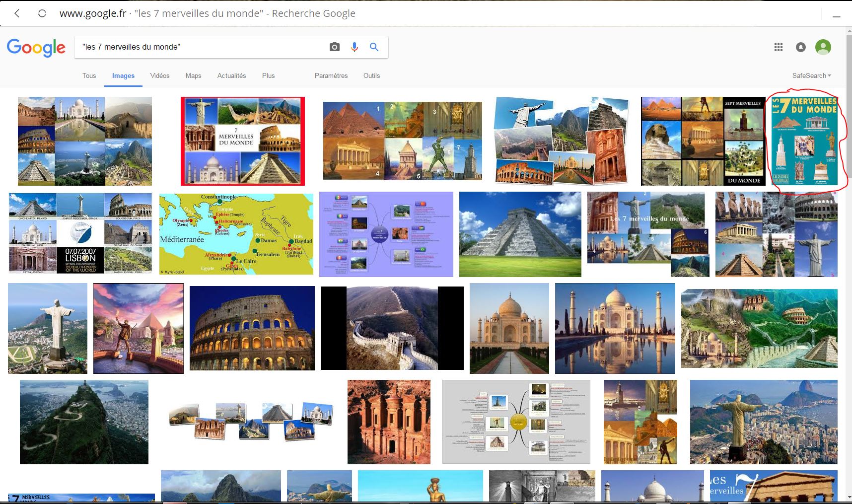
Task: Open the Méditerranée map thumbnail
Action: pyautogui.click(x=236, y=234)
